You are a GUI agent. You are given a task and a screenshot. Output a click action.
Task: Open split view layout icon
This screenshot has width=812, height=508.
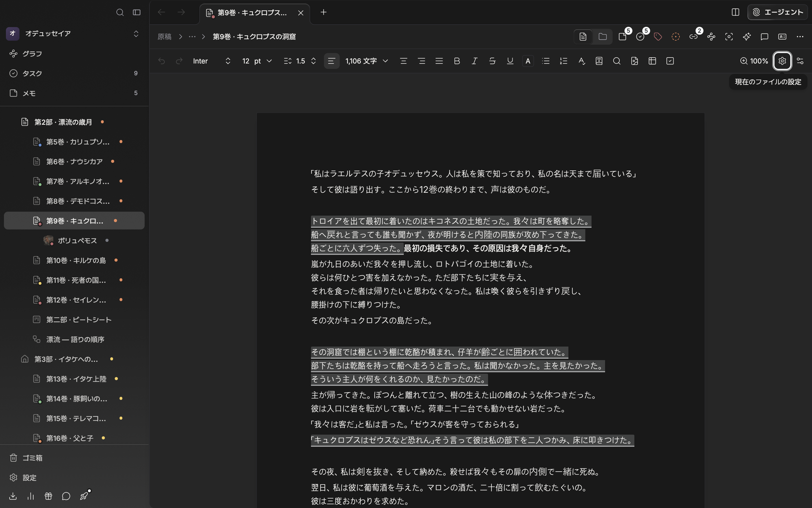point(736,12)
